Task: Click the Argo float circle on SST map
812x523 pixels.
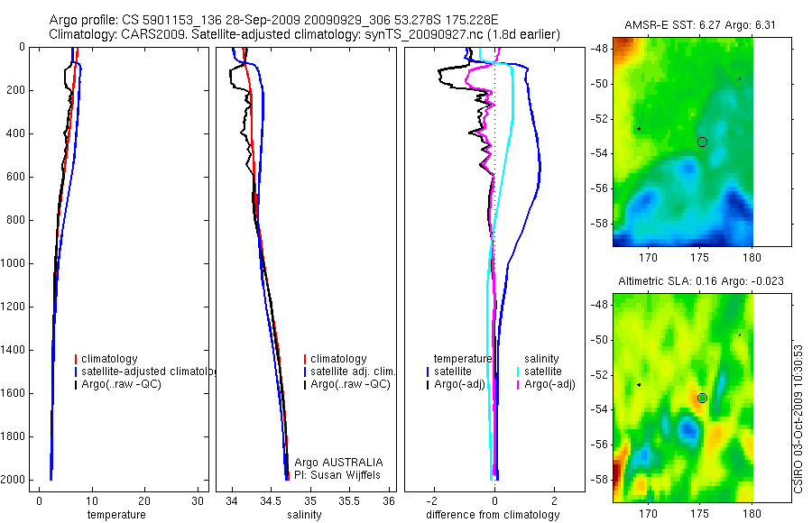Action: pos(702,142)
